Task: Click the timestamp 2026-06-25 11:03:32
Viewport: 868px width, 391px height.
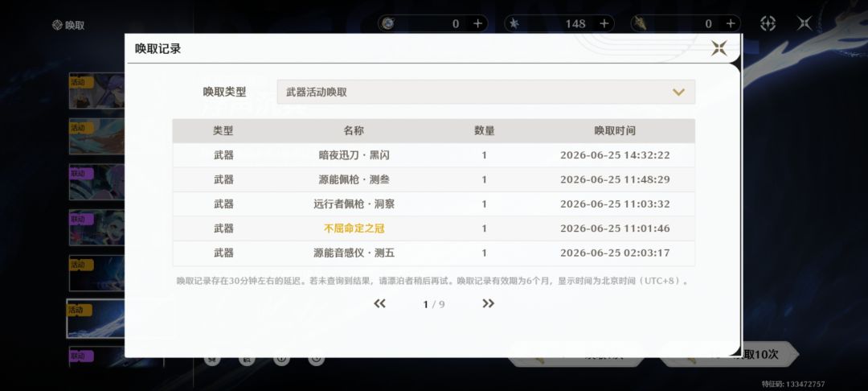Action: point(615,204)
